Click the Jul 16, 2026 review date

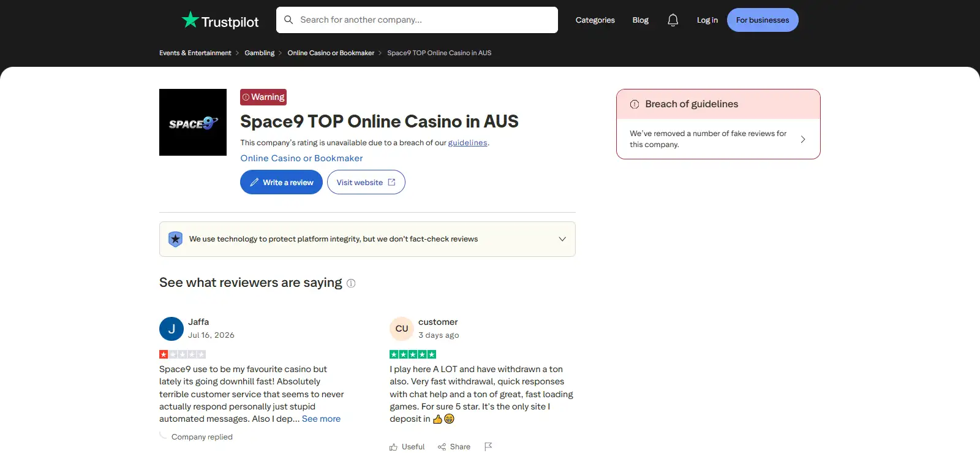(x=211, y=335)
